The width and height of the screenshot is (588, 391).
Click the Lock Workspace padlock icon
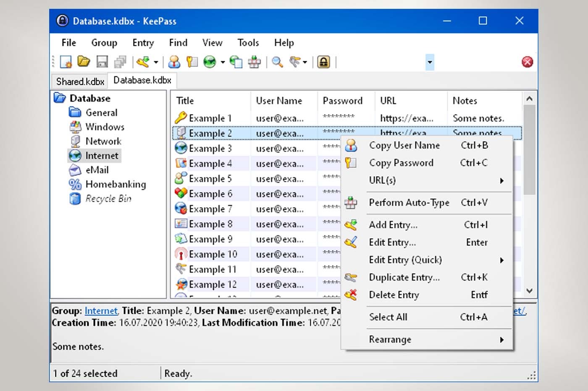click(x=323, y=62)
